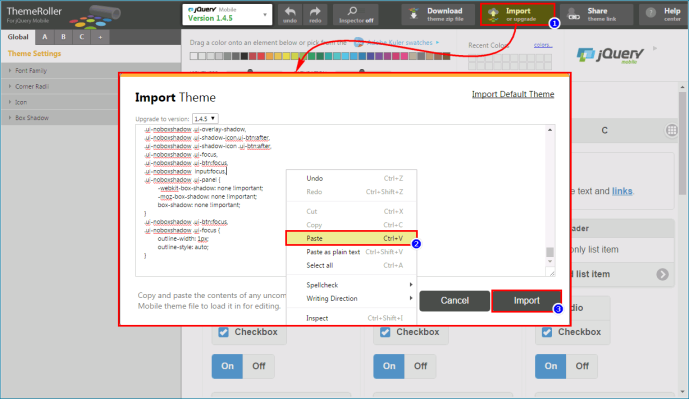Open the jQuery Mobile version dropdown
This screenshot has width=689, height=399.
227,15
